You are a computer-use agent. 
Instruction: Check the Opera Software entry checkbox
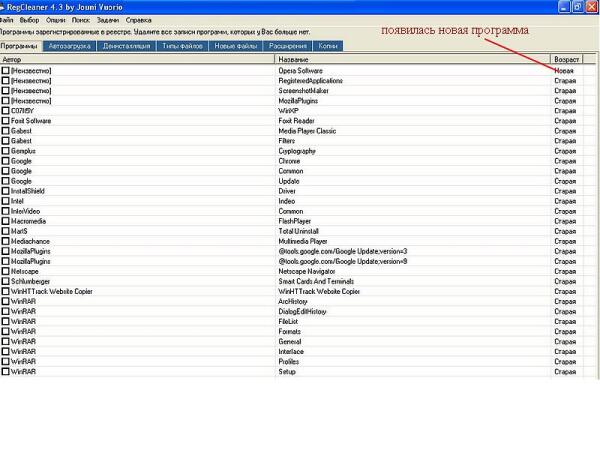[x=6, y=70]
